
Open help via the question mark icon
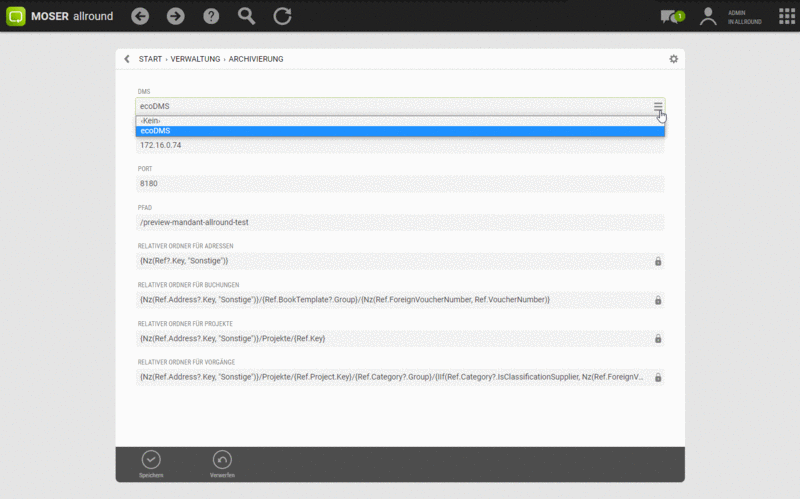pos(211,16)
